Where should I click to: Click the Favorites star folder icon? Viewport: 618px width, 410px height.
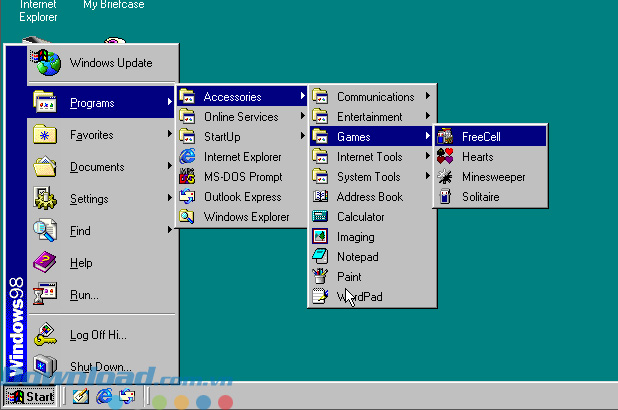click(45, 134)
